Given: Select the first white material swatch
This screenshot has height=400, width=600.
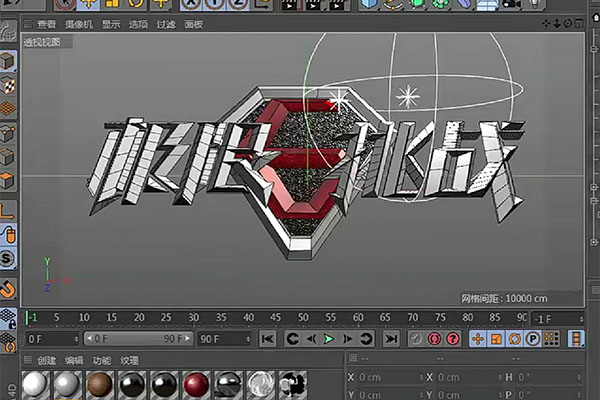Looking at the screenshot, I should [x=35, y=385].
